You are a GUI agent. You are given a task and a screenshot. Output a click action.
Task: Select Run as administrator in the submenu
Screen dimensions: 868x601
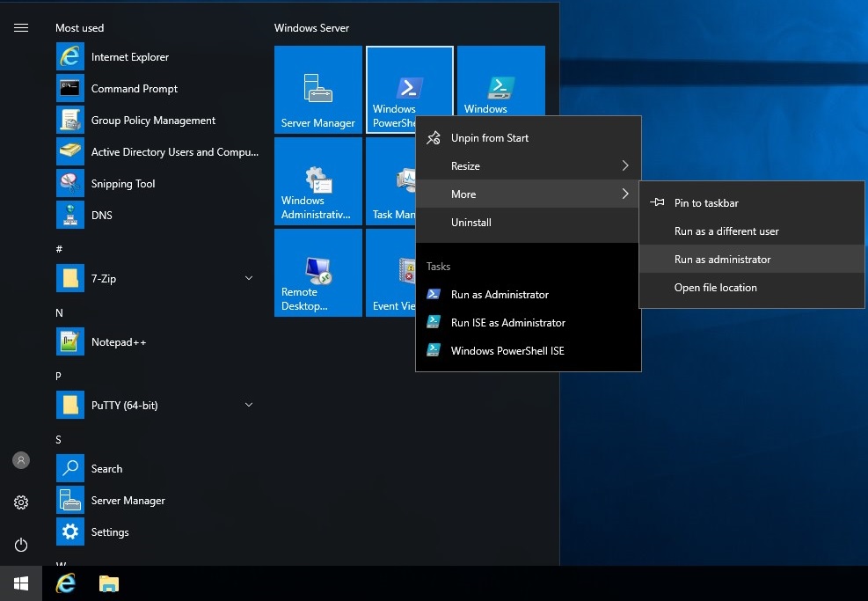722,260
